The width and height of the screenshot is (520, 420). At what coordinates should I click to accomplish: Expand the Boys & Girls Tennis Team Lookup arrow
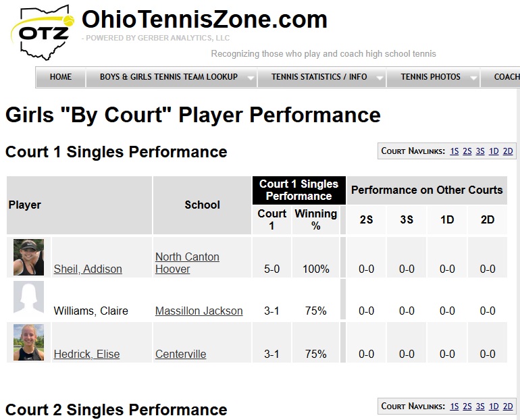click(251, 78)
